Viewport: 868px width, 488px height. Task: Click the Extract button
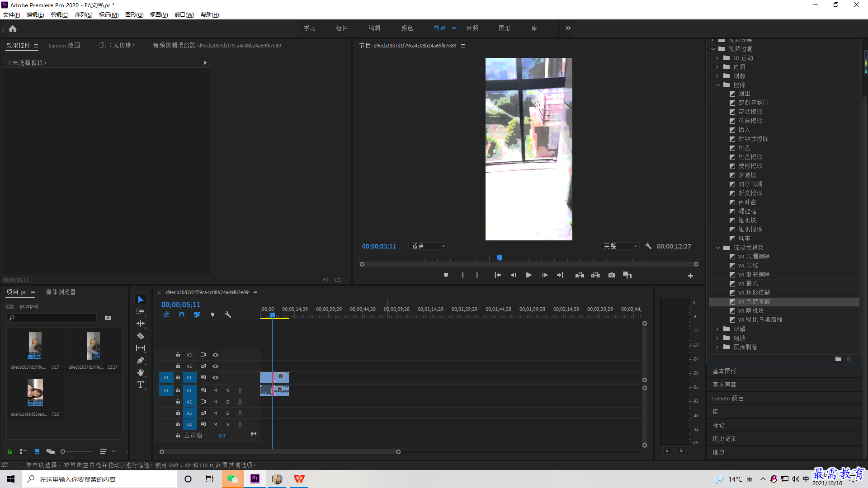click(595, 275)
